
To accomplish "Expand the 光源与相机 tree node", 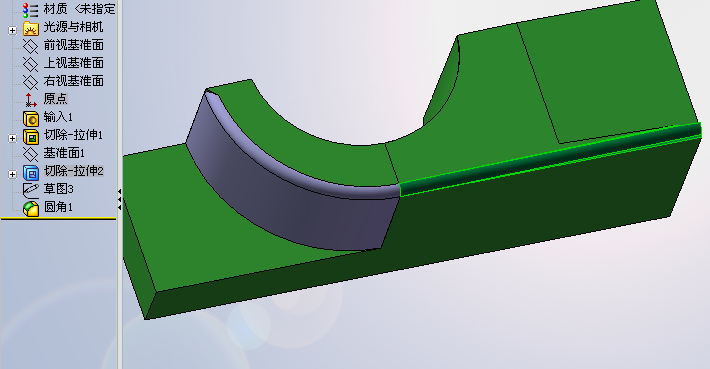I will point(13,30).
